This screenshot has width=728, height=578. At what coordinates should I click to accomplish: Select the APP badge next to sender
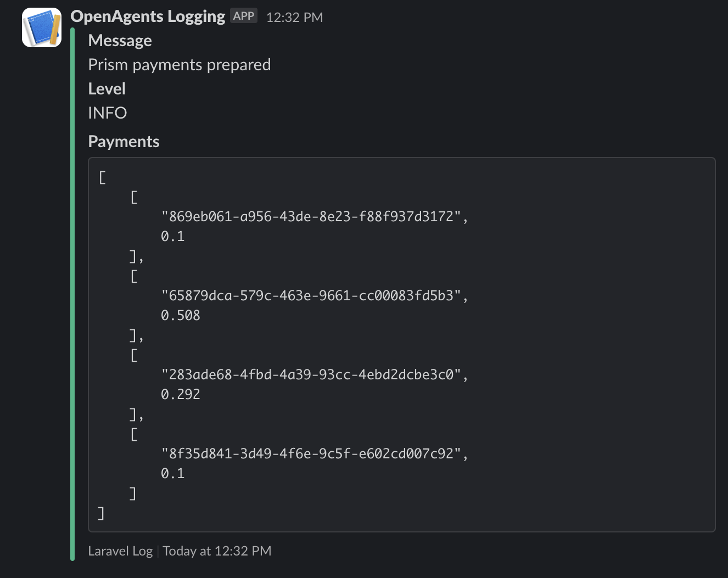[244, 16]
